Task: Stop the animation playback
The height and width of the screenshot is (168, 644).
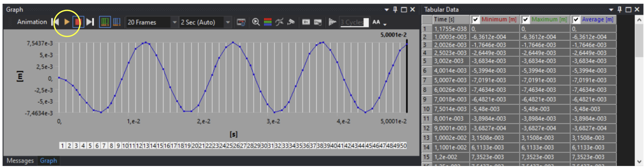Action: pos(78,22)
